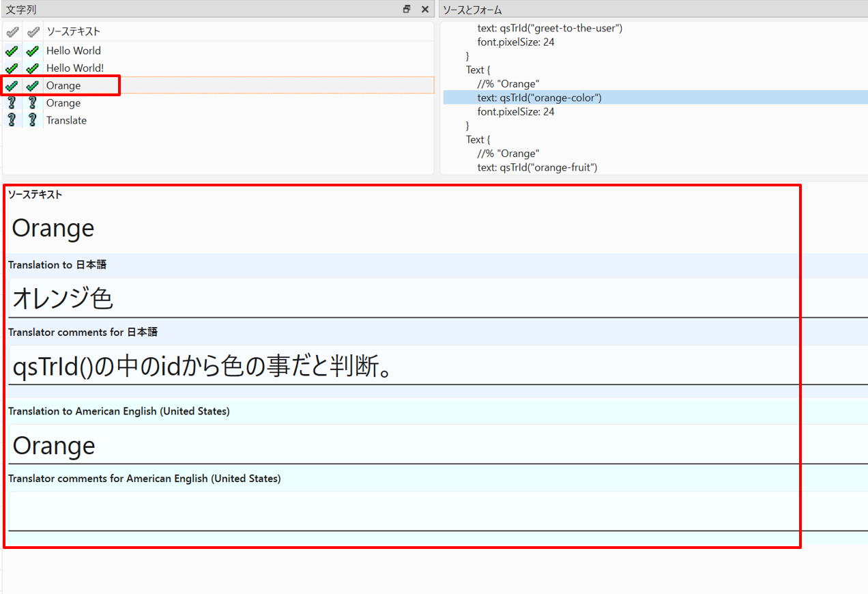
Task: Click second question mark icon on Translate row
Action: click(32, 120)
